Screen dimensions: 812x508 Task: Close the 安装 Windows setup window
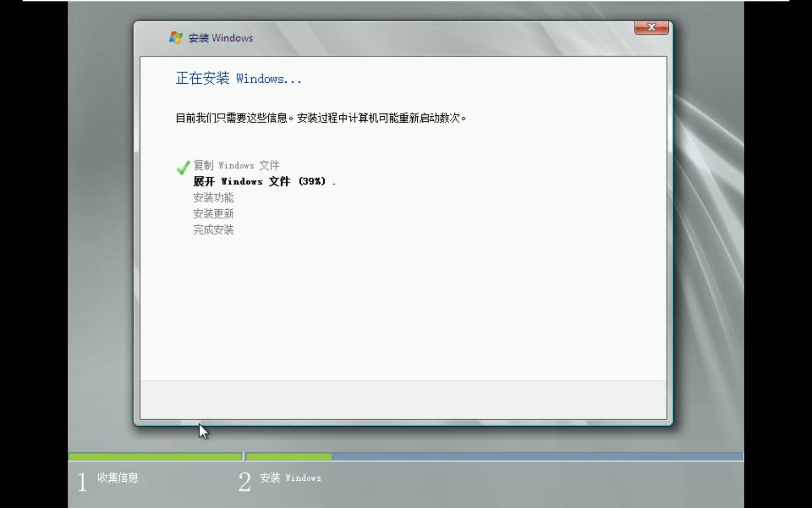pyautogui.click(x=651, y=28)
